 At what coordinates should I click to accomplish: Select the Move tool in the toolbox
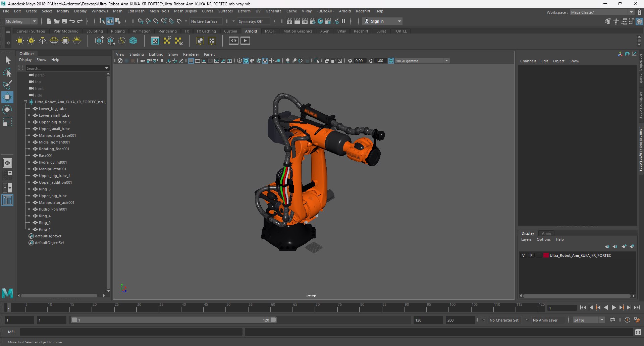7,98
